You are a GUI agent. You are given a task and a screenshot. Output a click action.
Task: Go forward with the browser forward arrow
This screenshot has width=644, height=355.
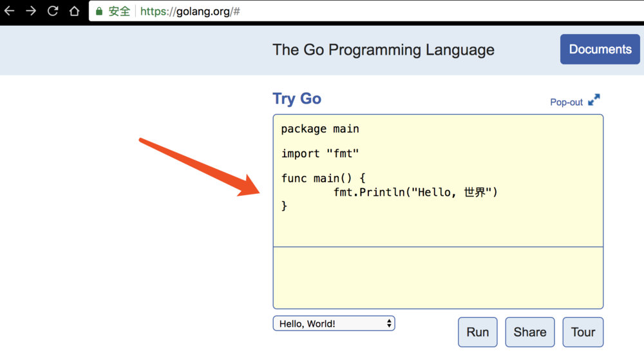31,11
